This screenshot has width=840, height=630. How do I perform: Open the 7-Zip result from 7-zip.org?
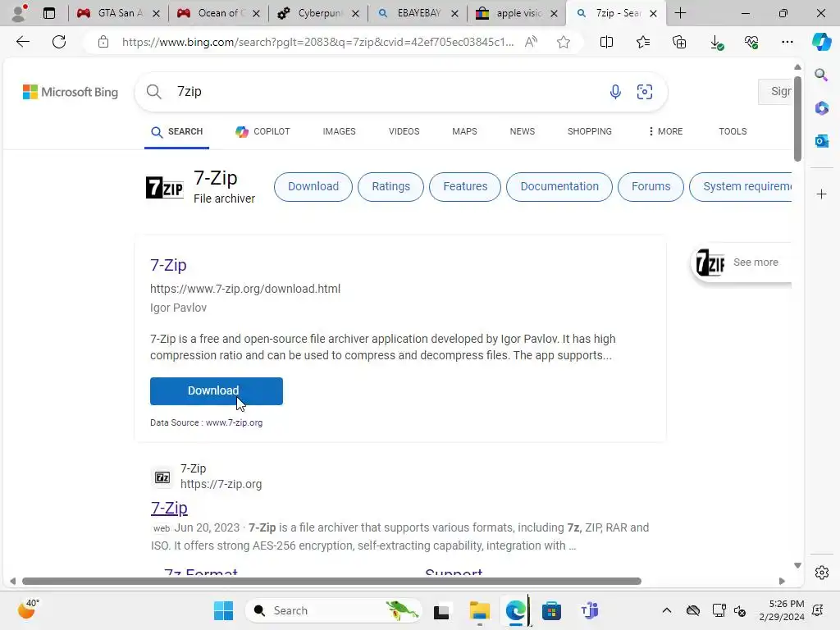tap(169, 507)
